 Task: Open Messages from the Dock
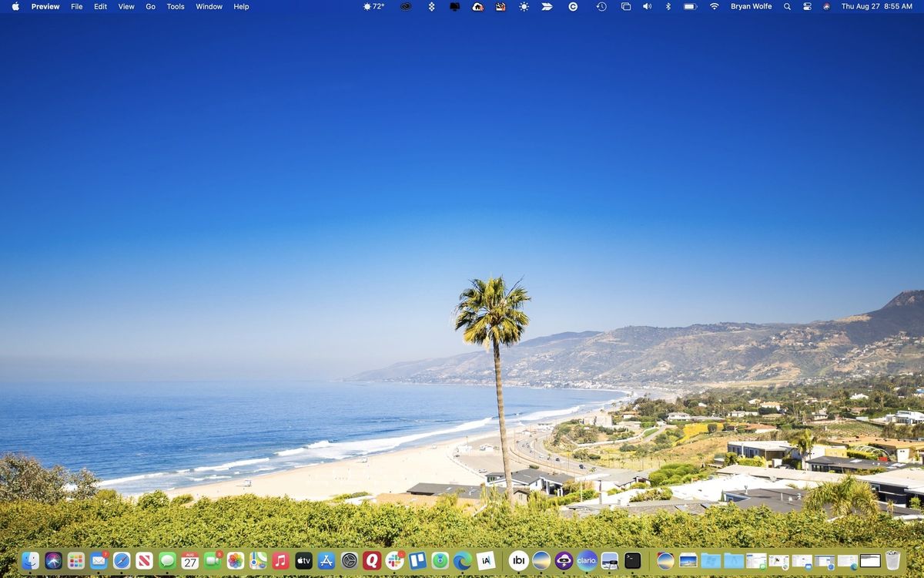[168, 561]
